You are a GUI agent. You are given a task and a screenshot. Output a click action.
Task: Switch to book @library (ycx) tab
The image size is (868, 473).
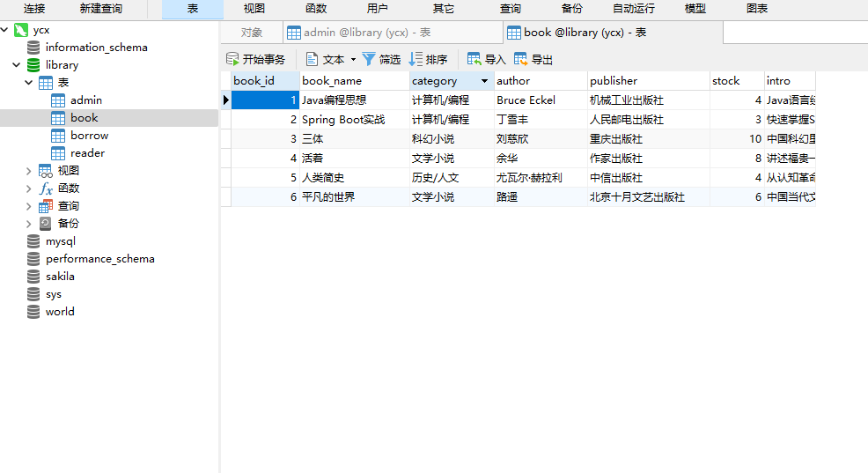[x=613, y=33]
